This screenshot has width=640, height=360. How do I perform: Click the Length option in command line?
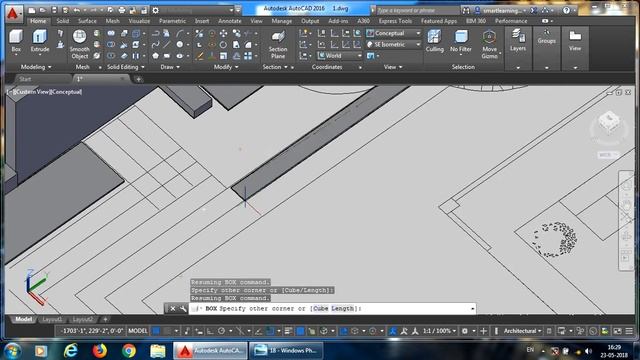coord(342,309)
